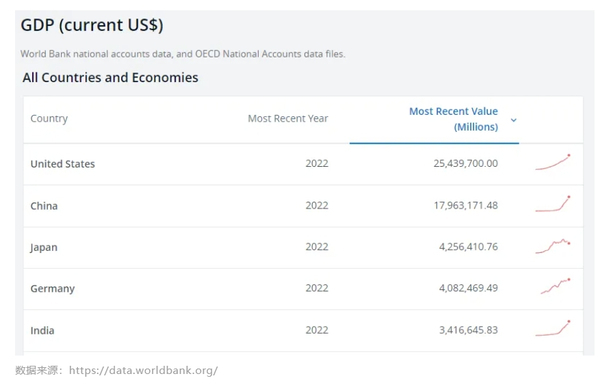Screen dimensions: 600x387
Task: Click the 2022 year in United States row
Action: [317, 163]
